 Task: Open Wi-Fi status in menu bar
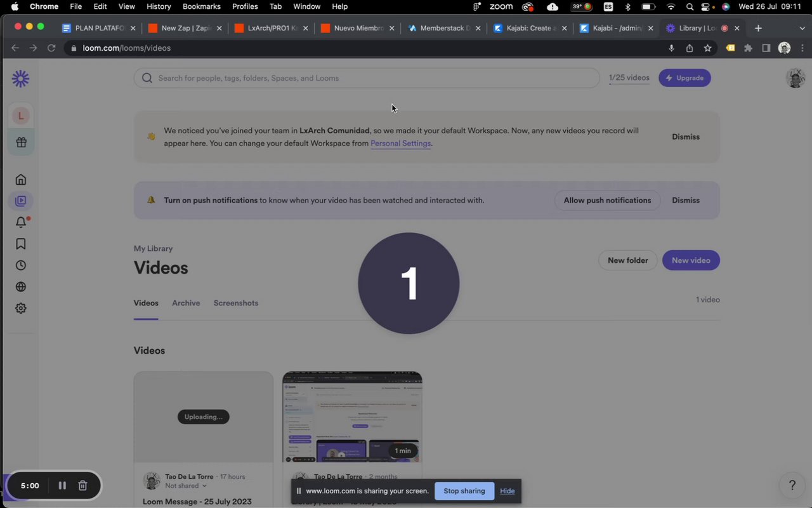click(x=671, y=6)
